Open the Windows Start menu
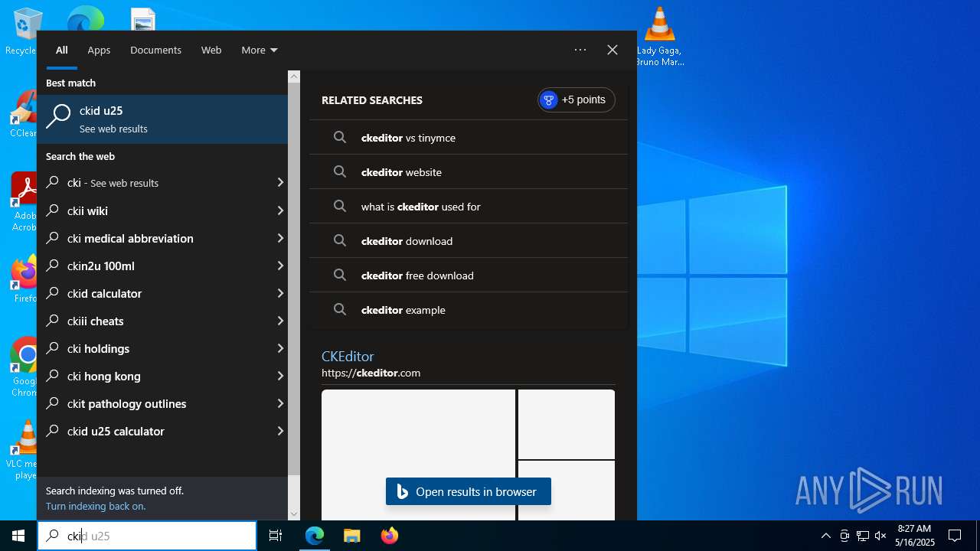Image resolution: width=980 pixels, height=551 pixels. click(18, 536)
